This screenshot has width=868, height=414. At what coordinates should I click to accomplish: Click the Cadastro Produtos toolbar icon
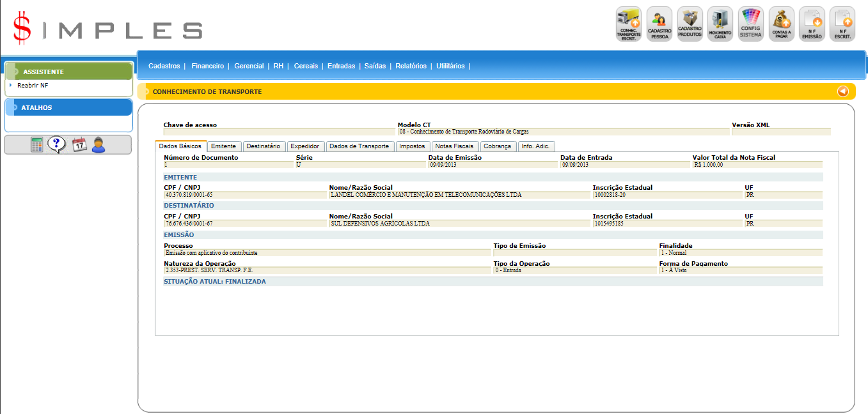690,24
